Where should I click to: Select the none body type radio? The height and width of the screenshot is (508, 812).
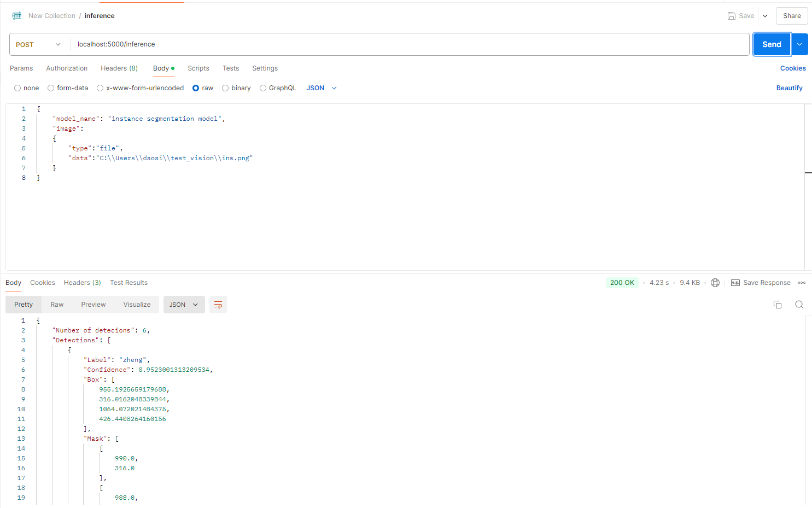click(x=17, y=88)
